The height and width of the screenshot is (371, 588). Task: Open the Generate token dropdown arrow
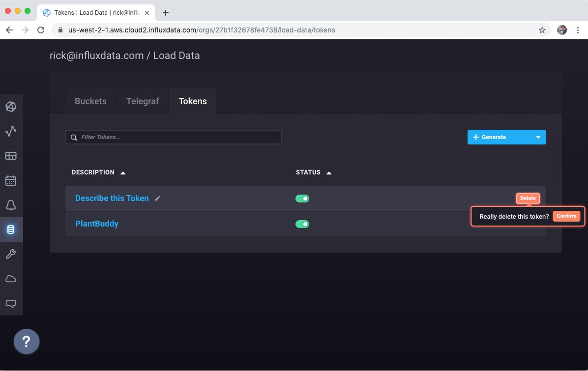[538, 137]
